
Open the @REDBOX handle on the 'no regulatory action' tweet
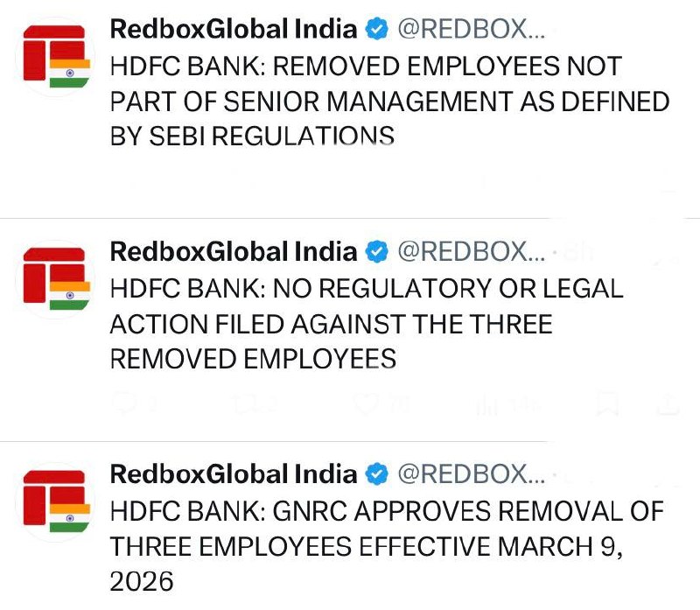[472, 252]
